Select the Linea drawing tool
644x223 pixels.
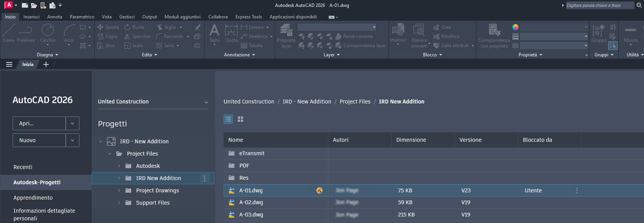coord(9,33)
